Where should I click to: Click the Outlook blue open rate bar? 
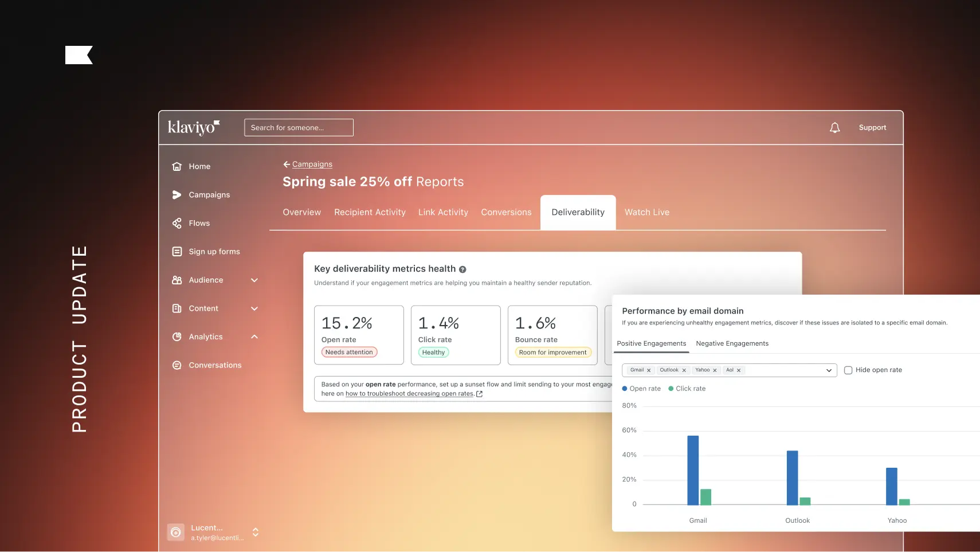(x=792, y=477)
